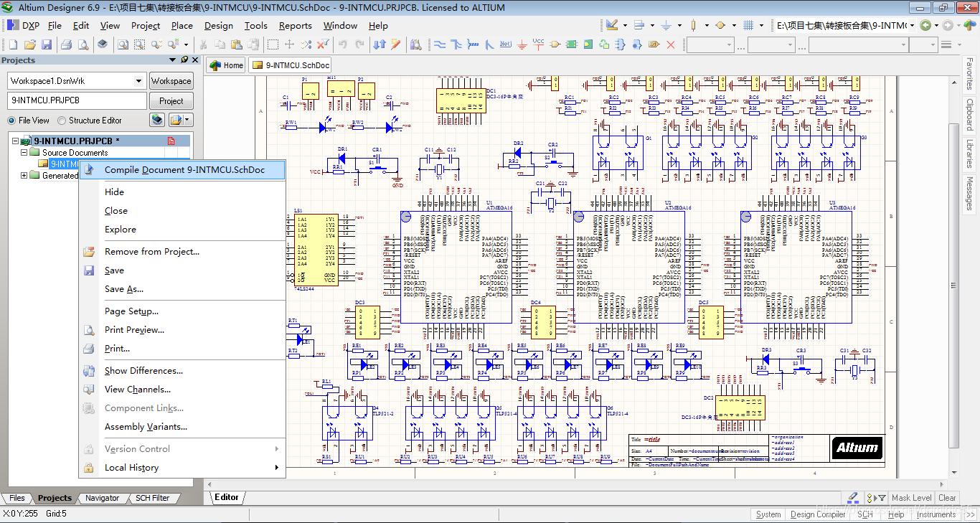980x523 pixels.
Task: Click the paste clipboard toolbar icon
Action: (x=236, y=44)
